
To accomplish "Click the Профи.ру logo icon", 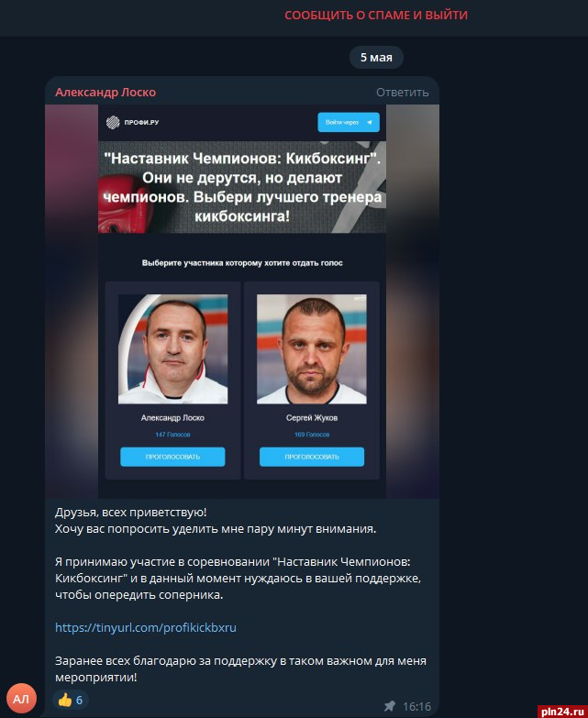I will point(113,122).
